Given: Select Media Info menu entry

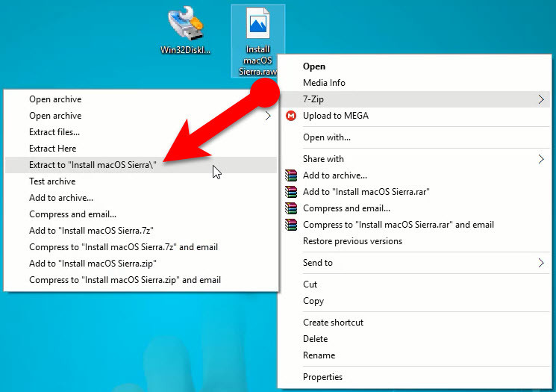Looking at the screenshot, I should [414, 83].
